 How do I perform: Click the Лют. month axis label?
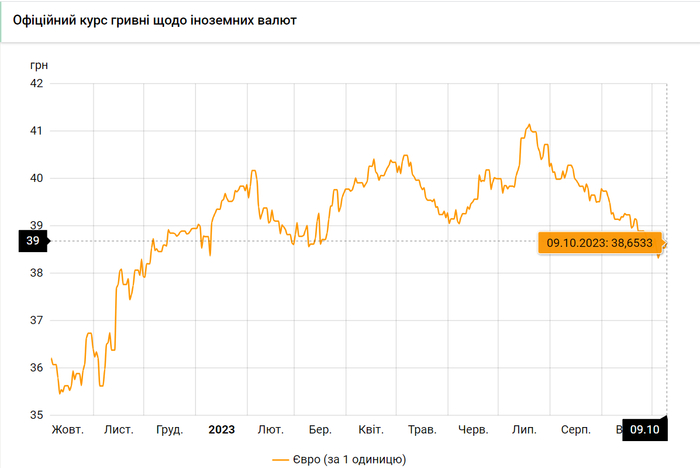click(x=270, y=429)
